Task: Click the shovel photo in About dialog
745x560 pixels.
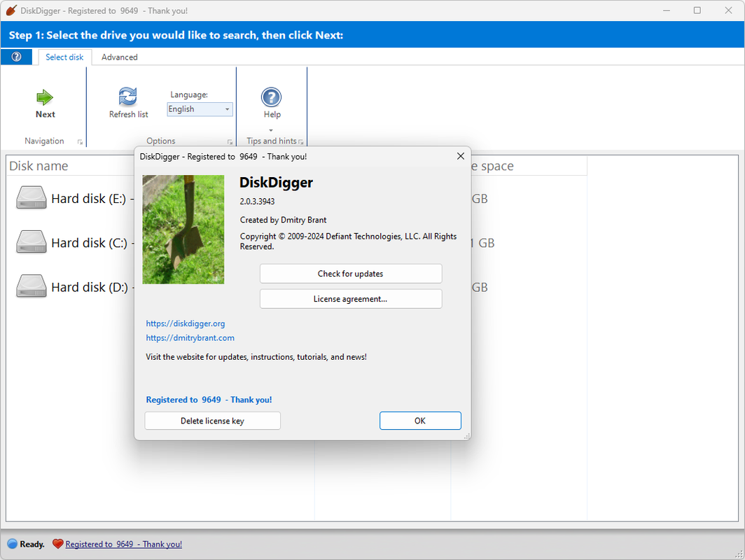Action: coord(183,230)
